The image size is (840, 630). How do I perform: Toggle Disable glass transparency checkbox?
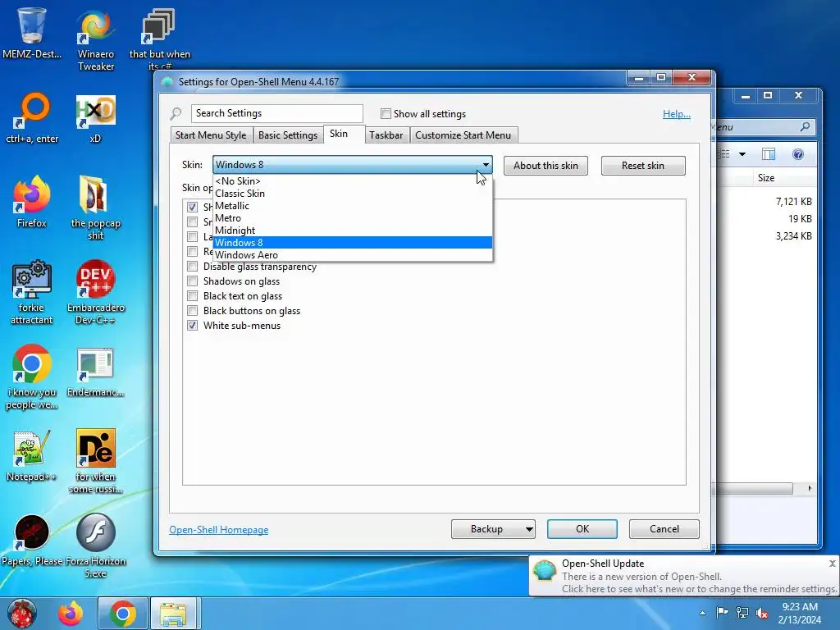point(192,267)
